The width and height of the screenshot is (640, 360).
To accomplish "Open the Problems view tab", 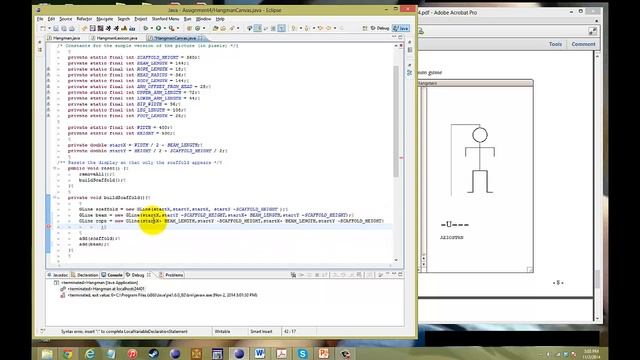I will pyautogui.click(x=171, y=275).
